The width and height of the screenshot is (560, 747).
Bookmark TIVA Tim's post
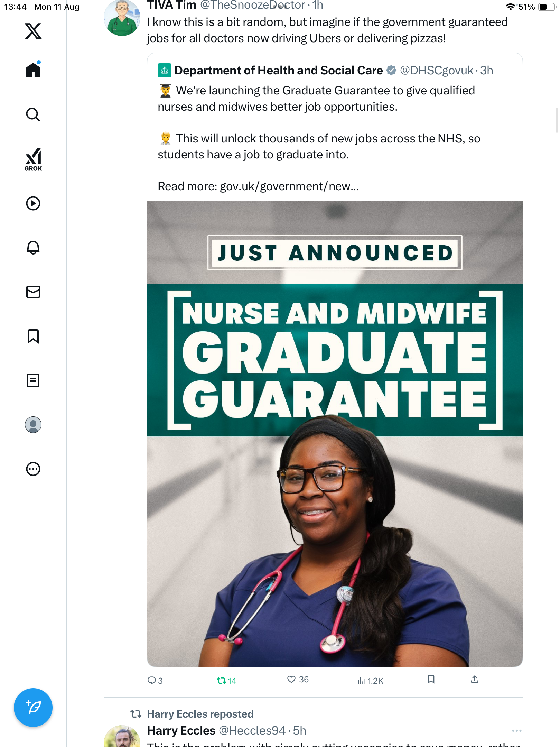pyautogui.click(x=431, y=679)
